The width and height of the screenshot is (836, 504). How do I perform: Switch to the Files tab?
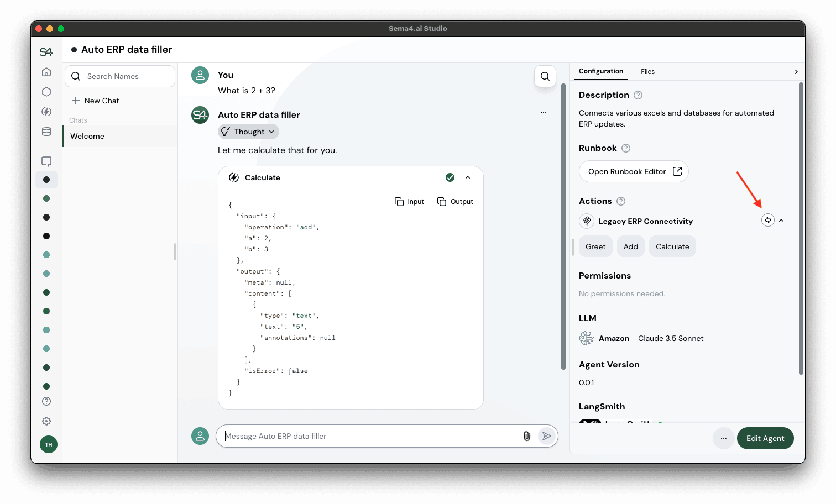click(647, 71)
